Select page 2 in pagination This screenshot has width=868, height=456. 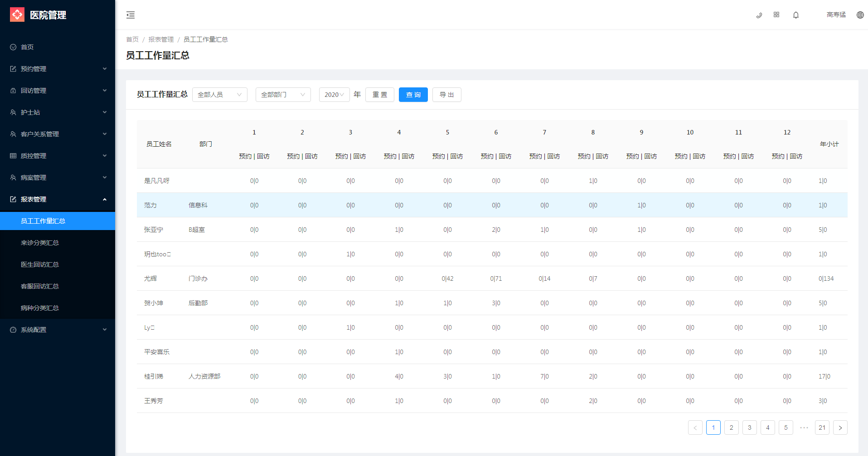pyautogui.click(x=732, y=427)
